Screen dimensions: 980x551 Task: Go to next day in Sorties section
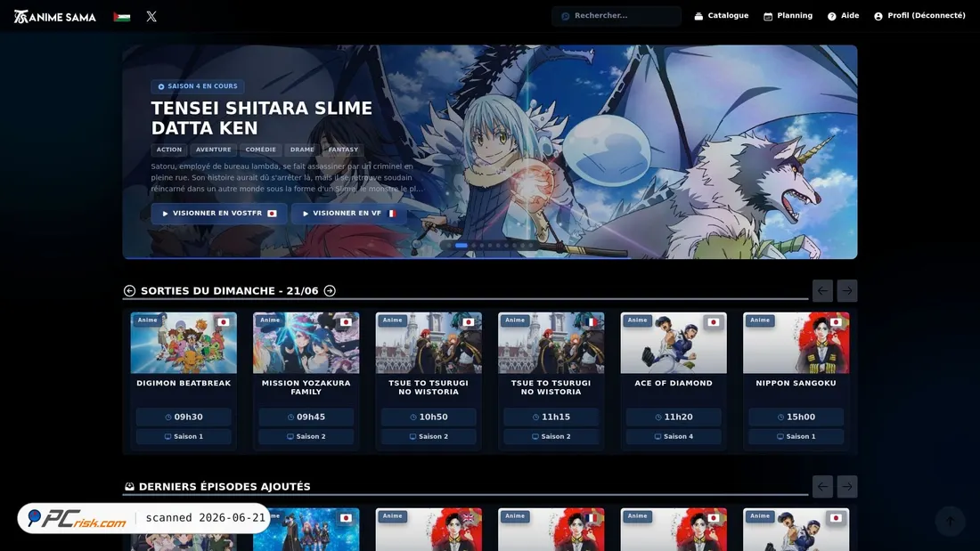pos(330,290)
